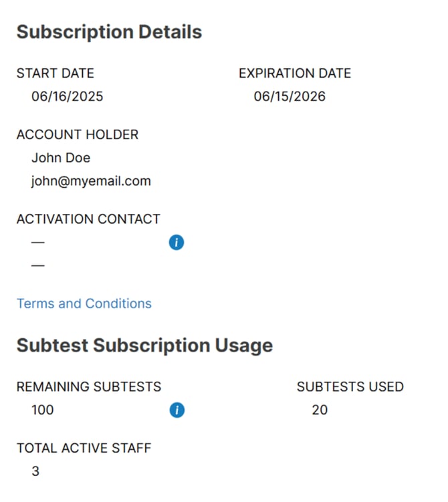Click the Remaining Subtests info icon
Viewport: 448px width, 502px height.
pyautogui.click(x=177, y=410)
